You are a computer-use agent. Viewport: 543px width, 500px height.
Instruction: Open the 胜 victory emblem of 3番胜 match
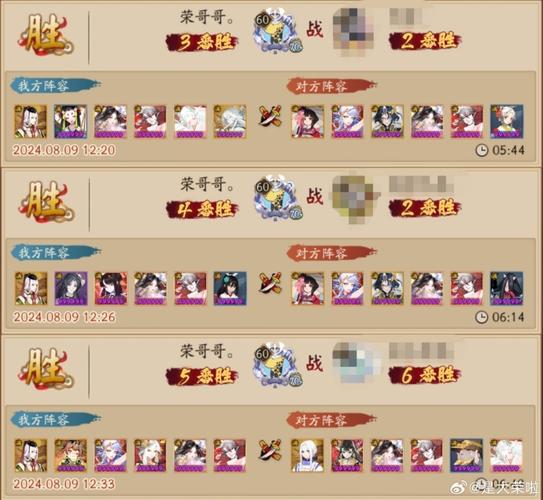(45, 35)
